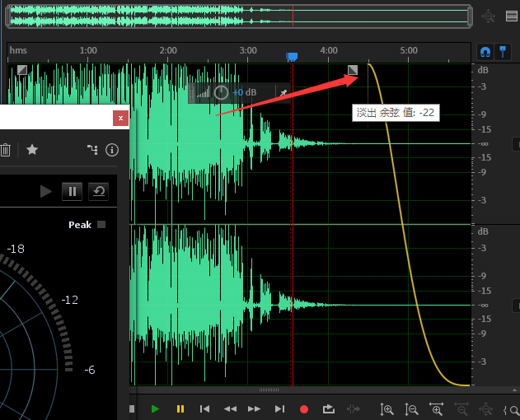520x420 pixels.
Task: Click the left handle of overview navigator
Action: tap(8, 16)
